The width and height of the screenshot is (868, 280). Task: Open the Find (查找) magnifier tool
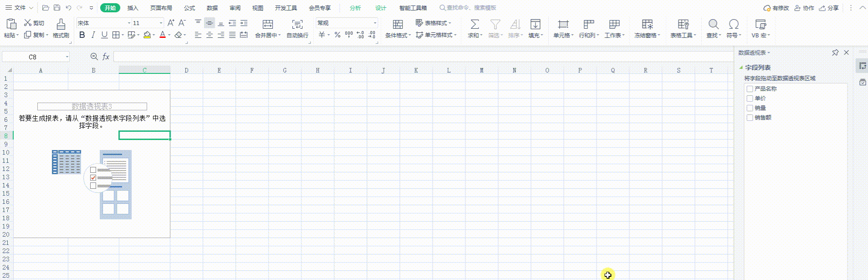[713, 24]
